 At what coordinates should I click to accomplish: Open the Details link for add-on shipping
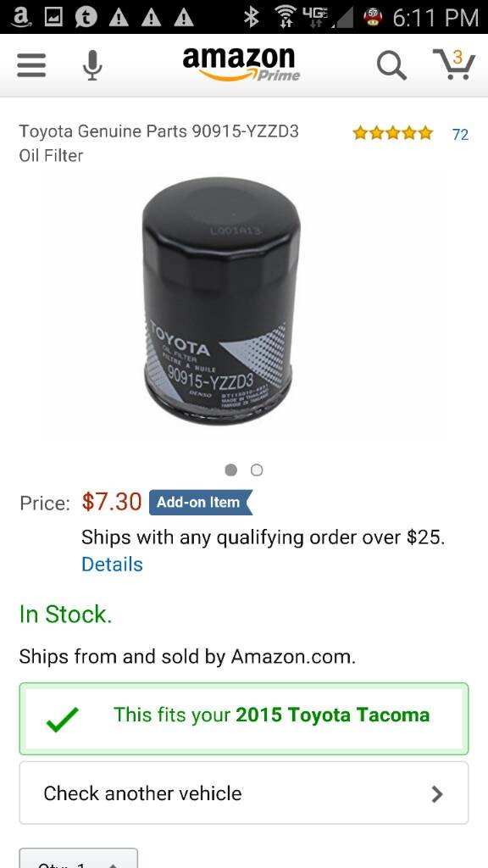(113, 564)
